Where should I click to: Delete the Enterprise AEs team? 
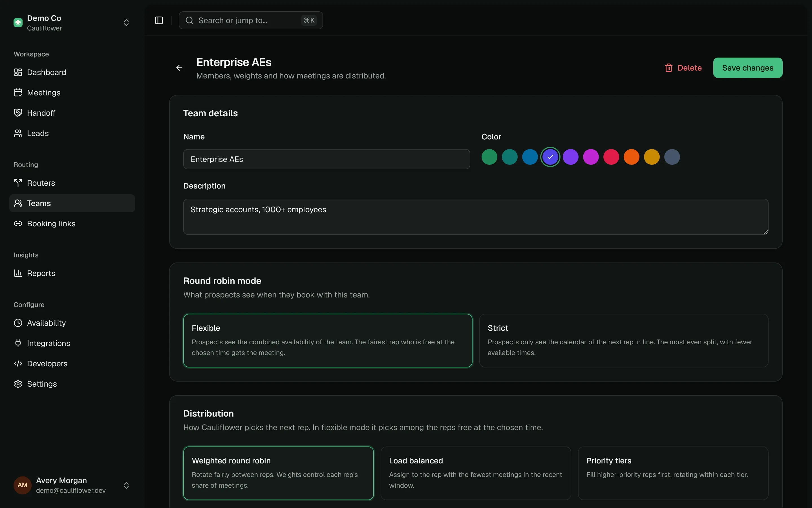coord(683,68)
